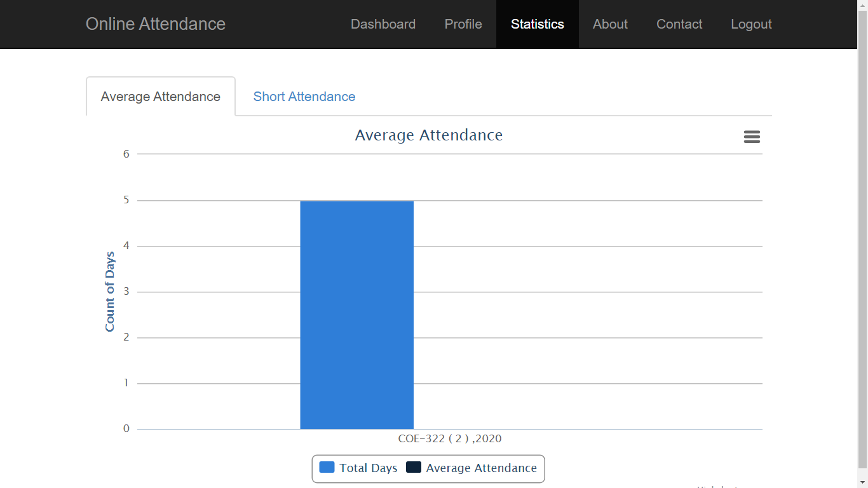Open the chart export hamburger menu
The image size is (868, 488).
752,137
